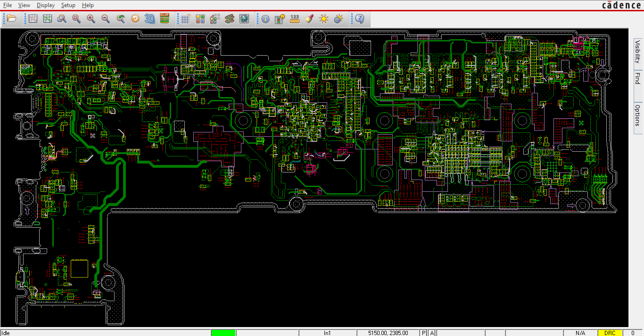Screen dimensions: 644x336
Task: Expand the Options side panel
Action: (637, 115)
